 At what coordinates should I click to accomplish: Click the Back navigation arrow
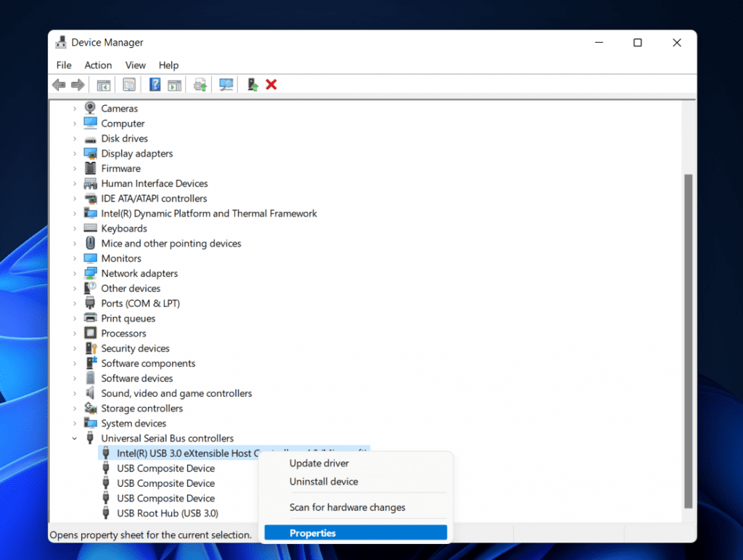pyautogui.click(x=59, y=84)
